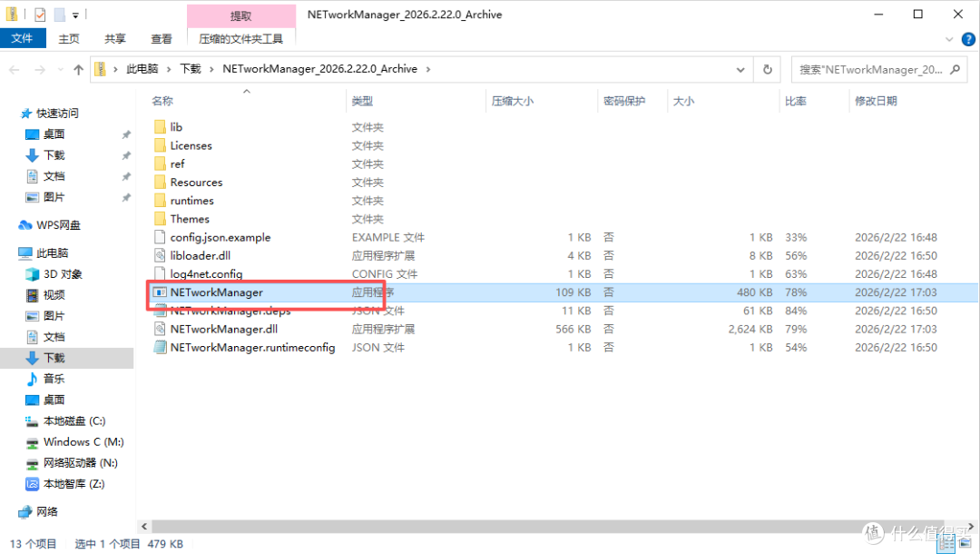Select the lib folder icon

pyautogui.click(x=160, y=127)
